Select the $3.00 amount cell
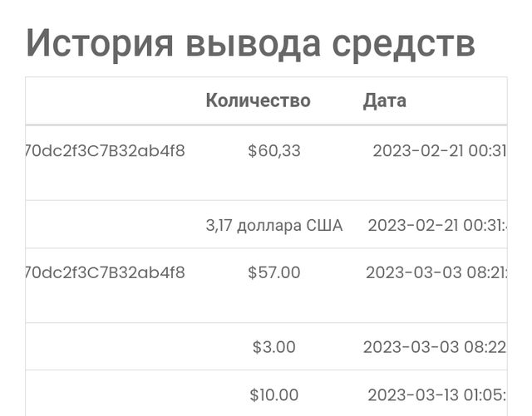Screen dimensions: 532x416 [274, 347]
